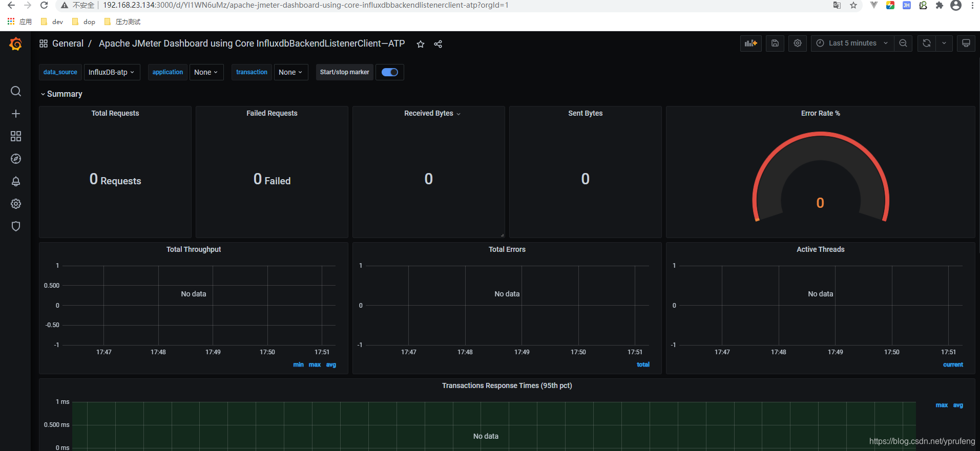
Task: Cycle view mode with monitor icon
Action: point(966,44)
